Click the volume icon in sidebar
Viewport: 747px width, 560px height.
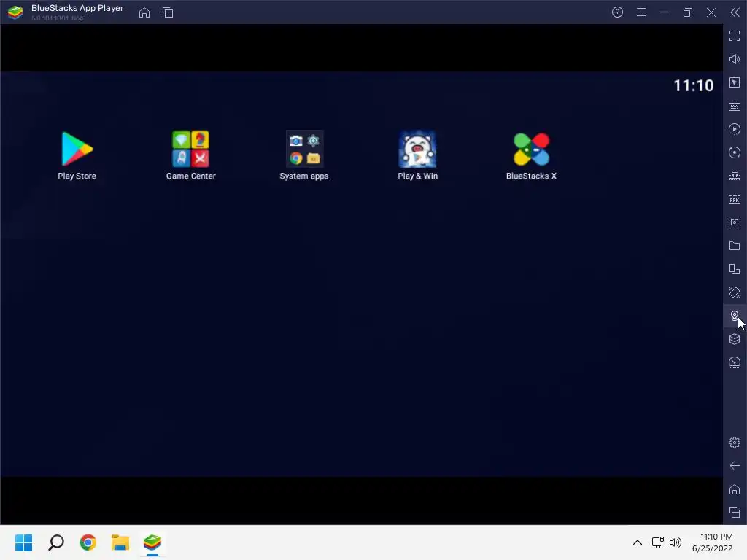pyautogui.click(x=735, y=59)
